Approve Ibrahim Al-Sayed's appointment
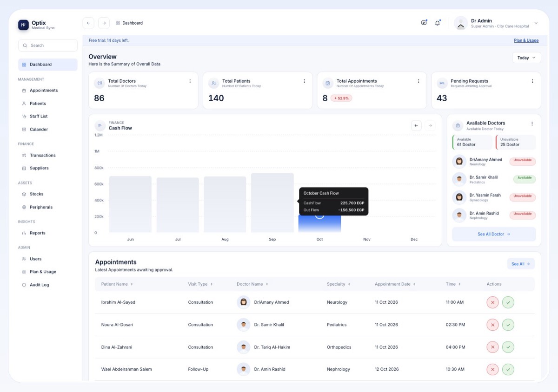 [508, 302]
